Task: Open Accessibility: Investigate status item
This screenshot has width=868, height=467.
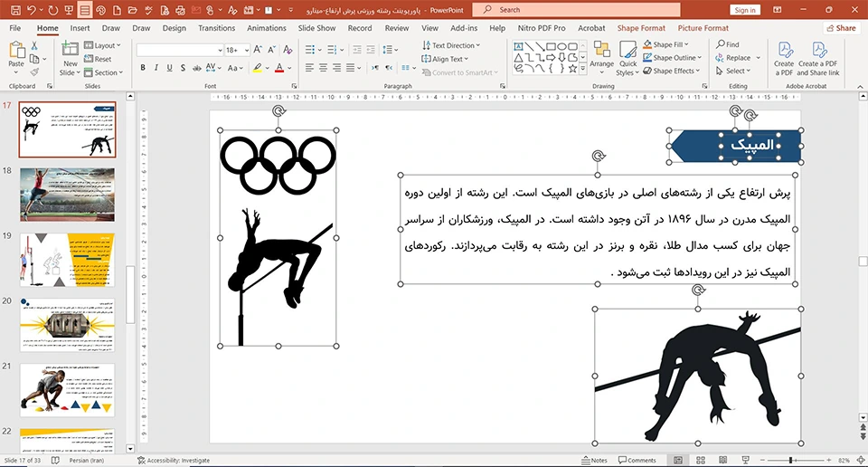Action: tap(174, 461)
